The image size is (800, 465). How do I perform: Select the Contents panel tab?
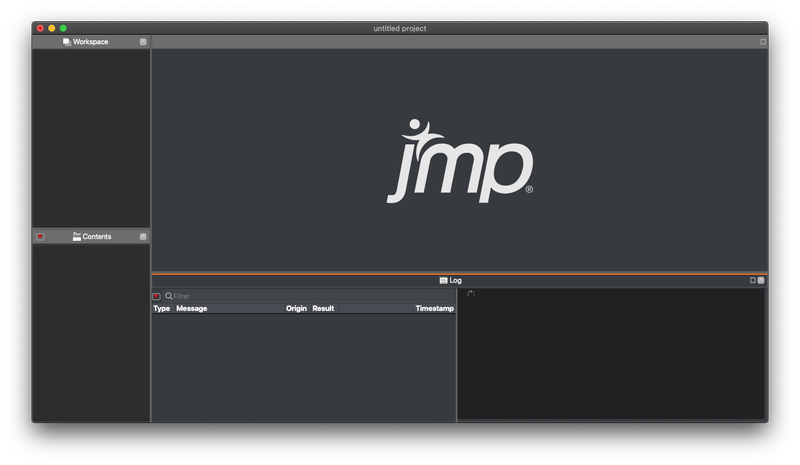(92, 236)
